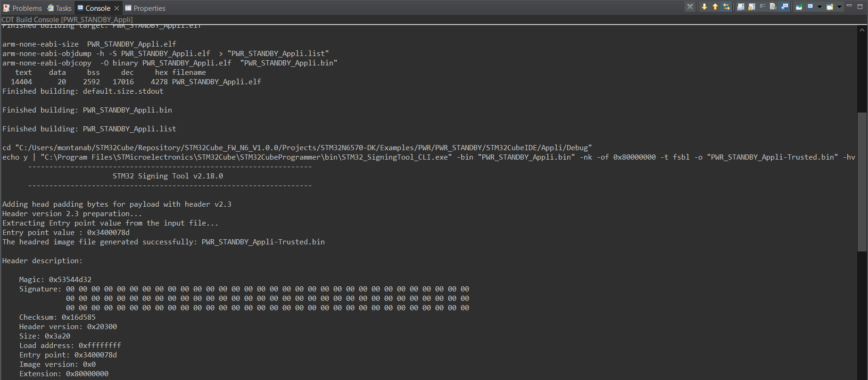868x380 pixels.
Task: Click the Display Selected Console icon
Action: 810,7
